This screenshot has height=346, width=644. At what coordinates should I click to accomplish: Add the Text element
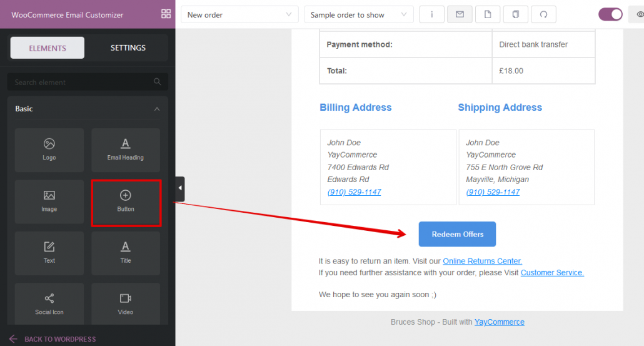coord(49,253)
